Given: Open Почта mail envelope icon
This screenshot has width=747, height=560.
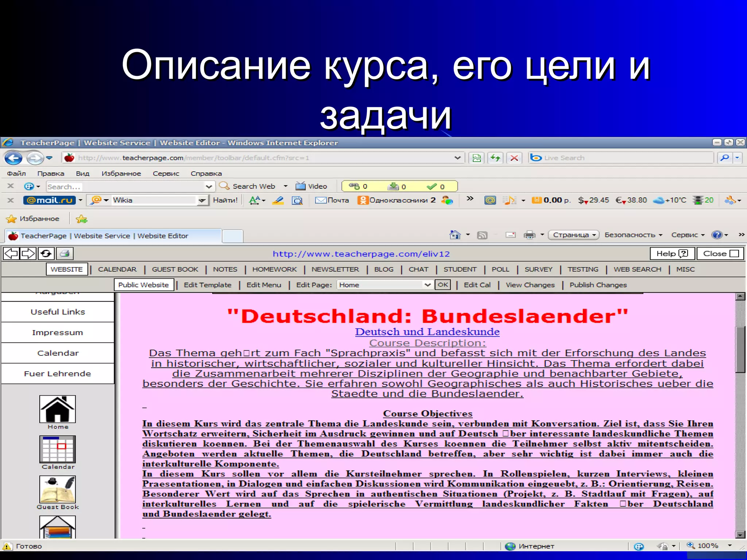Looking at the screenshot, I should pyautogui.click(x=321, y=200).
